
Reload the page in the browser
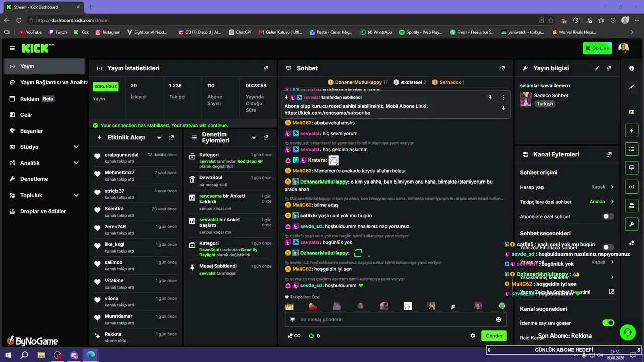pyautogui.click(x=19, y=20)
